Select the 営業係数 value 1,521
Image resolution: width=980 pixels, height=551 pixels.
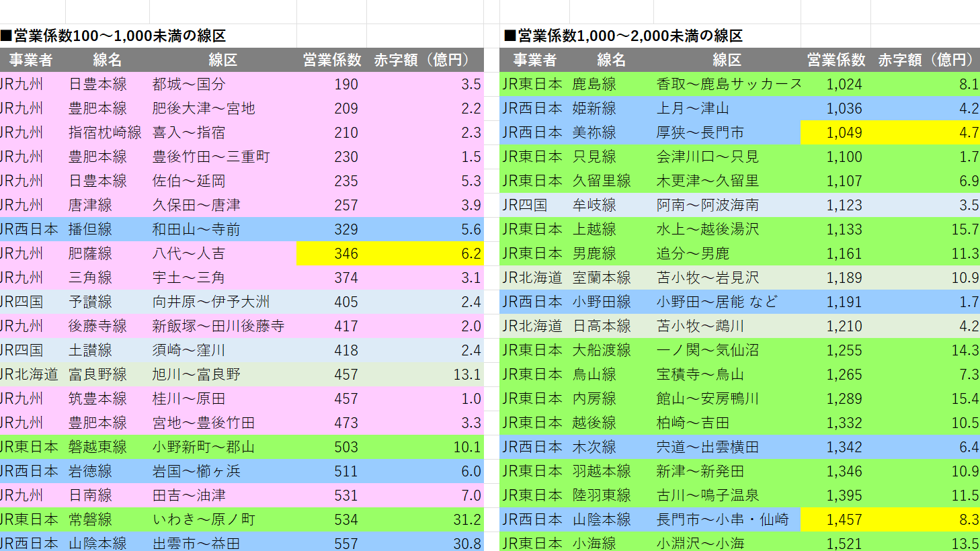click(x=836, y=542)
